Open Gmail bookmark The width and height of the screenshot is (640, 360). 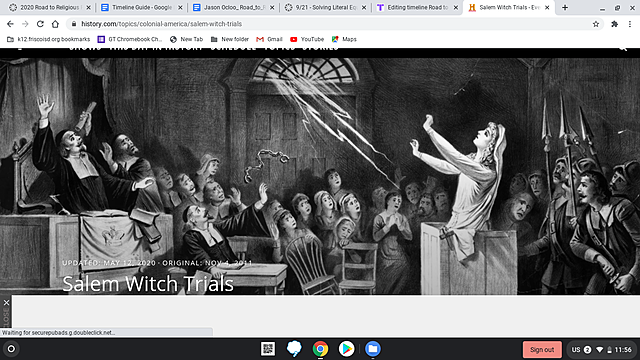(269, 39)
